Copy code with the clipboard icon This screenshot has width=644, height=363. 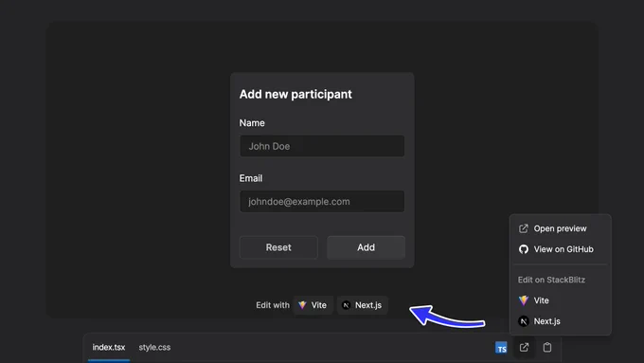point(547,348)
